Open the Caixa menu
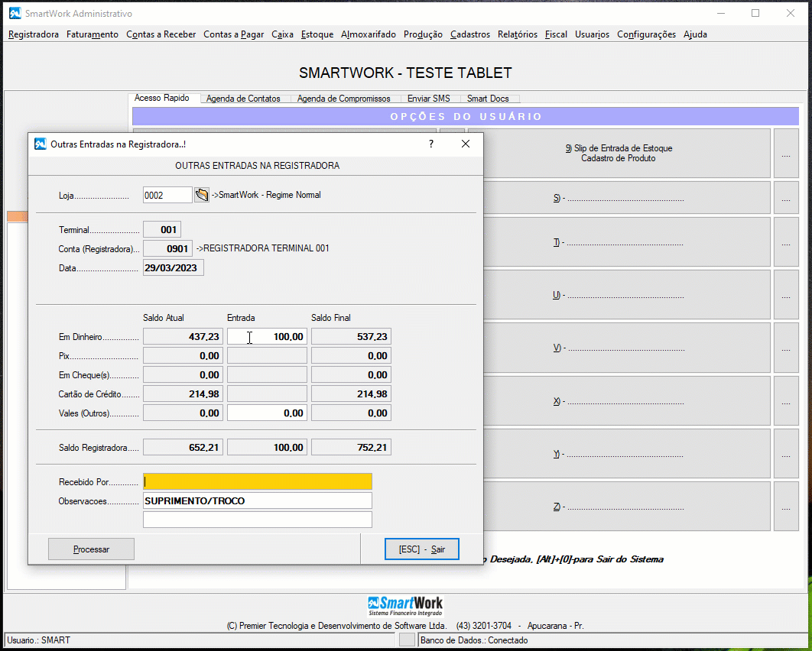 coord(282,34)
